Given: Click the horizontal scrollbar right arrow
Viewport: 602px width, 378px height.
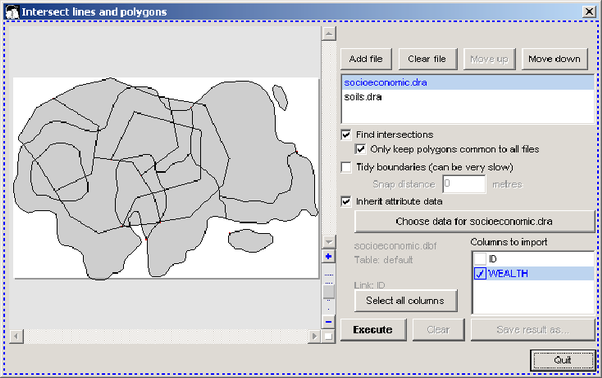Looking at the screenshot, I should 314,336.
